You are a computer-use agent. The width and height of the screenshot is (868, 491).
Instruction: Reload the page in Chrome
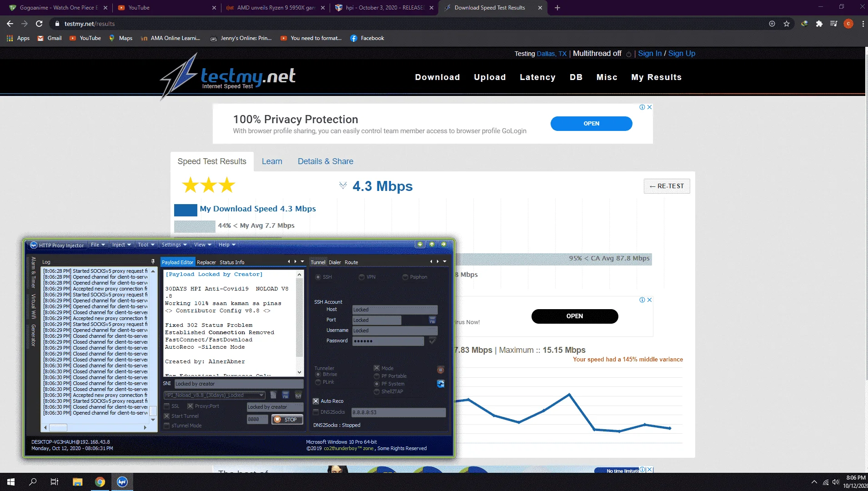39,24
